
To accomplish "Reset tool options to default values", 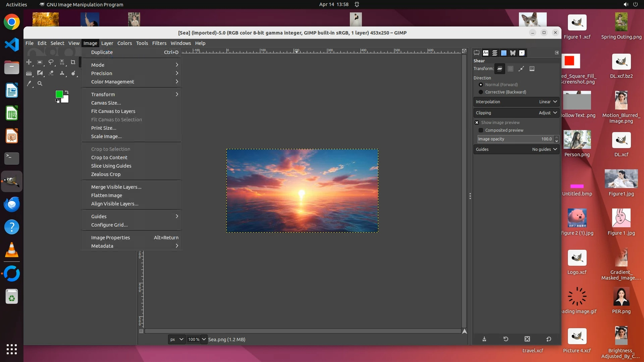I will (549, 339).
